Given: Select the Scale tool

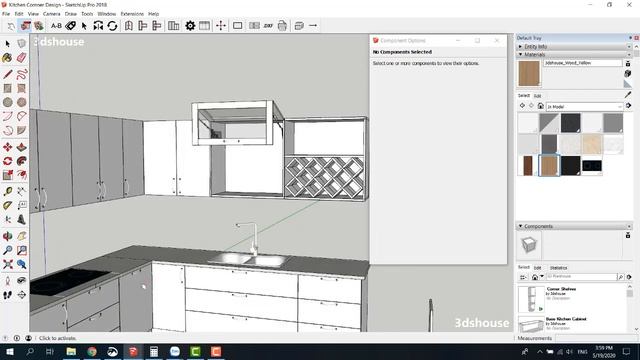Looking at the screenshot, I should (x=7, y=175).
